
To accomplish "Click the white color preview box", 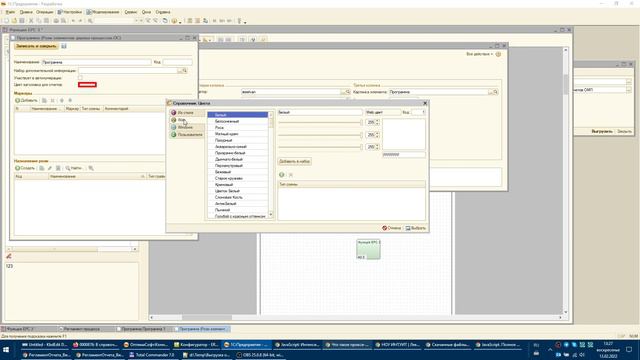I will pos(404,134).
